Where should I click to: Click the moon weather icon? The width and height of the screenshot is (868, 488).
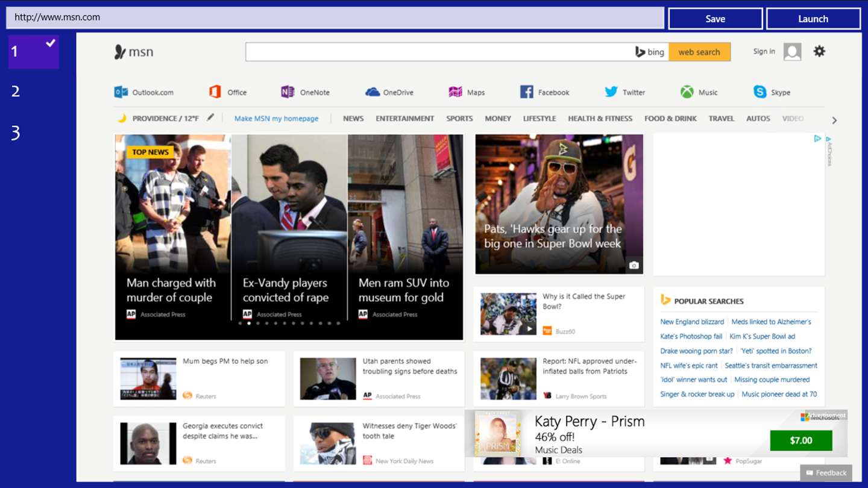(x=122, y=118)
